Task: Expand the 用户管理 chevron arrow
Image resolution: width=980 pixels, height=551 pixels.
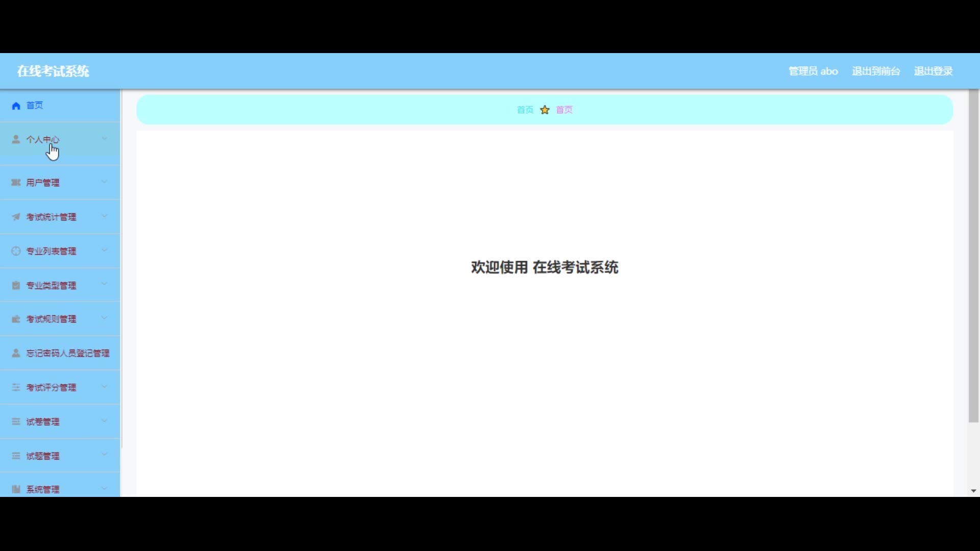Action: (x=105, y=182)
